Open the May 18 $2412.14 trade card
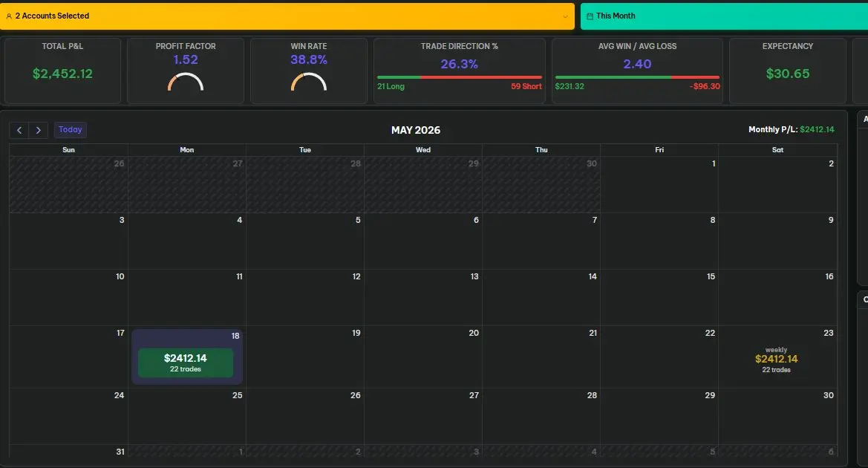 click(186, 363)
